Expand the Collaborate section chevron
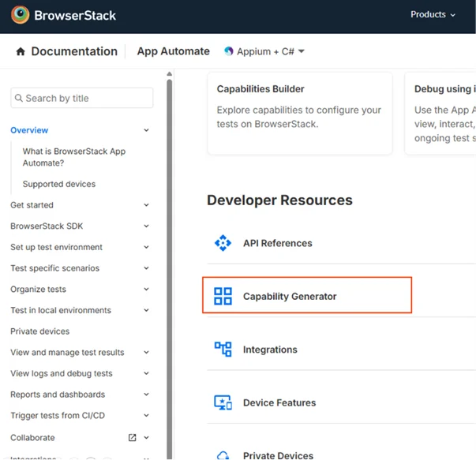This screenshot has height=460, width=476. tap(146, 438)
